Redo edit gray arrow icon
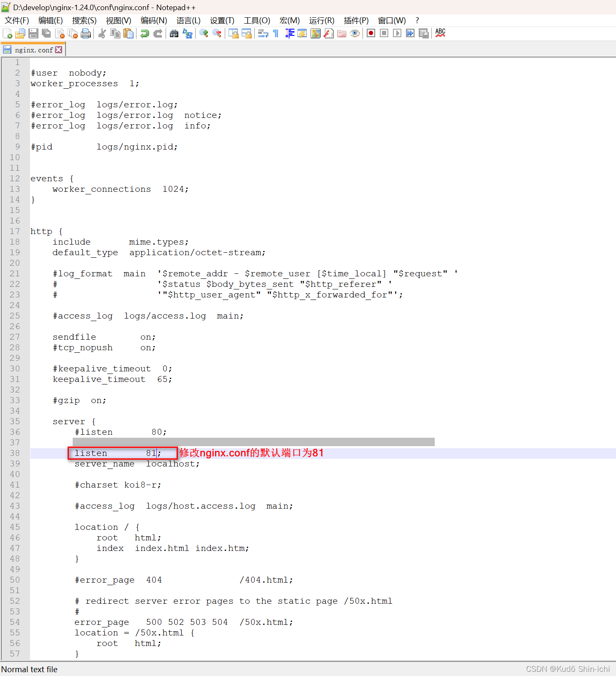616x676 pixels. click(158, 33)
